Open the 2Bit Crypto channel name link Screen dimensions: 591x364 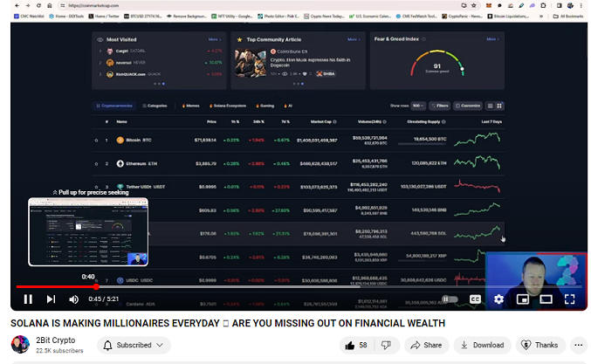click(x=55, y=340)
